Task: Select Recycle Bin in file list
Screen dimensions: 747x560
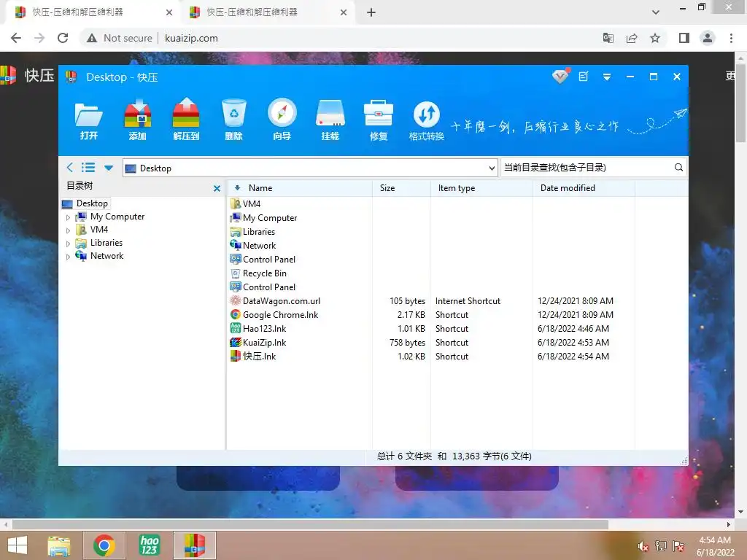Action: tap(258, 273)
